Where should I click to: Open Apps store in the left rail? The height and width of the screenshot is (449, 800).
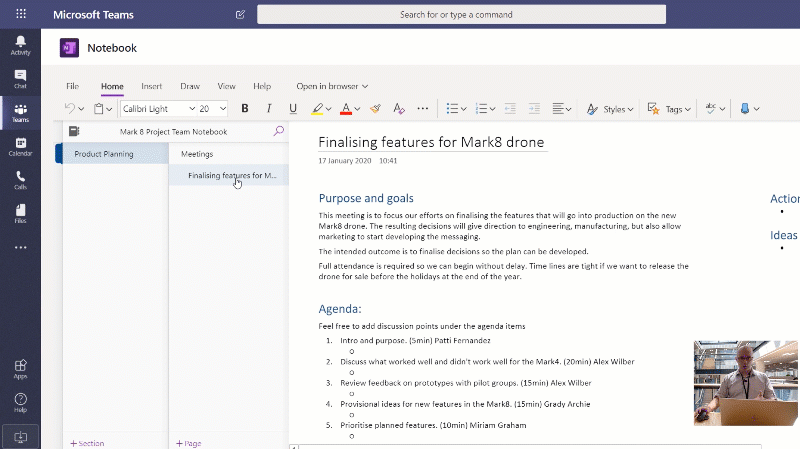(20, 369)
